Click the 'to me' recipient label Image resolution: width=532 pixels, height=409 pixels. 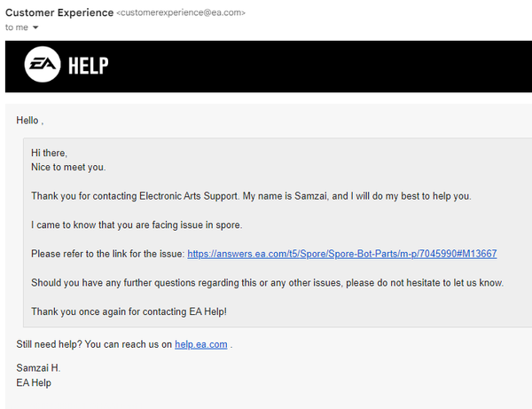coord(17,28)
